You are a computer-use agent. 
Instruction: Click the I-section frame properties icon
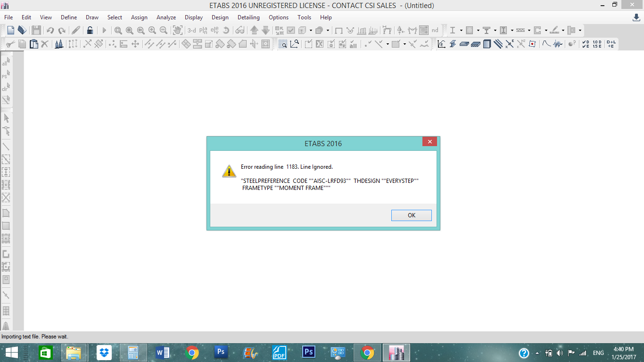pyautogui.click(x=453, y=44)
